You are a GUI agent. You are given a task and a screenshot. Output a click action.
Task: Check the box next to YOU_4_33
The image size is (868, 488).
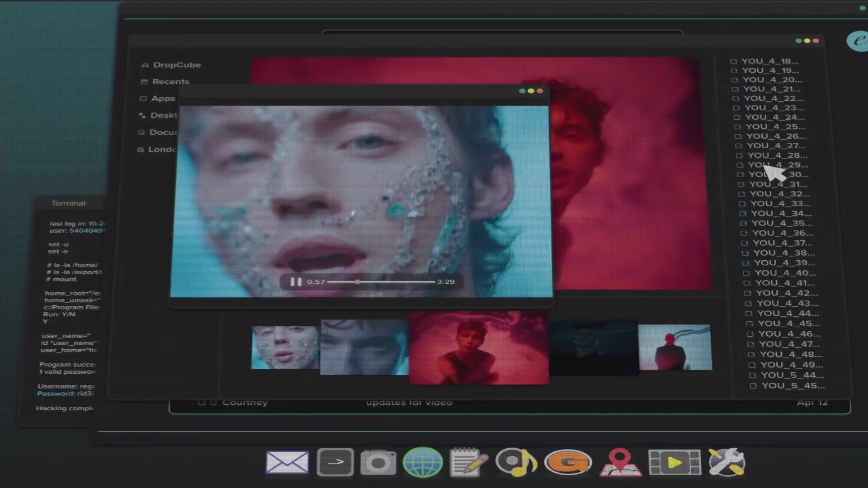pyautogui.click(x=742, y=204)
